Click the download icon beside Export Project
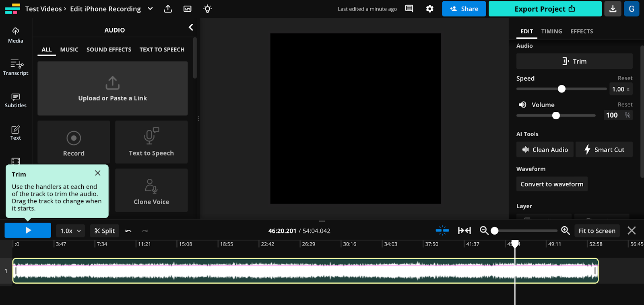Screen dimensions: 644x305 613,9
